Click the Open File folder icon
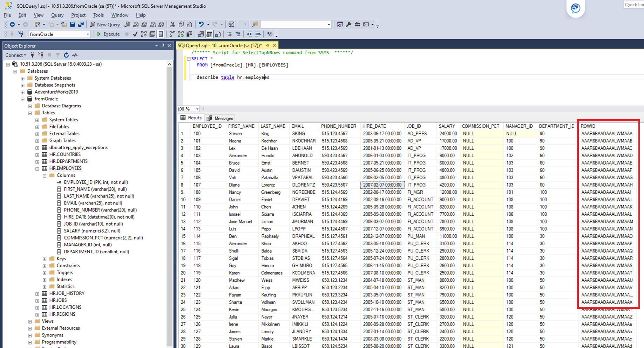Screen dimensions: 644x348 tap(64, 25)
